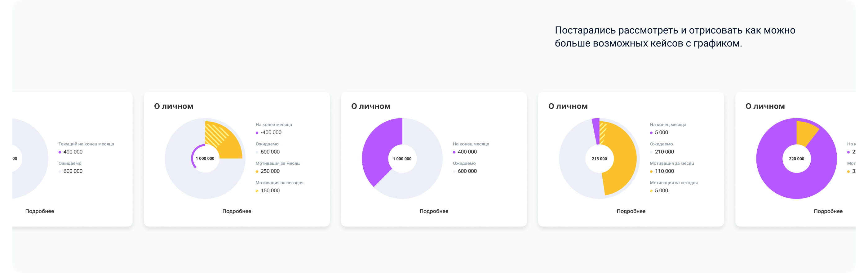
Task: Open Подробнее link in fourth card
Action: click(x=631, y=211)
